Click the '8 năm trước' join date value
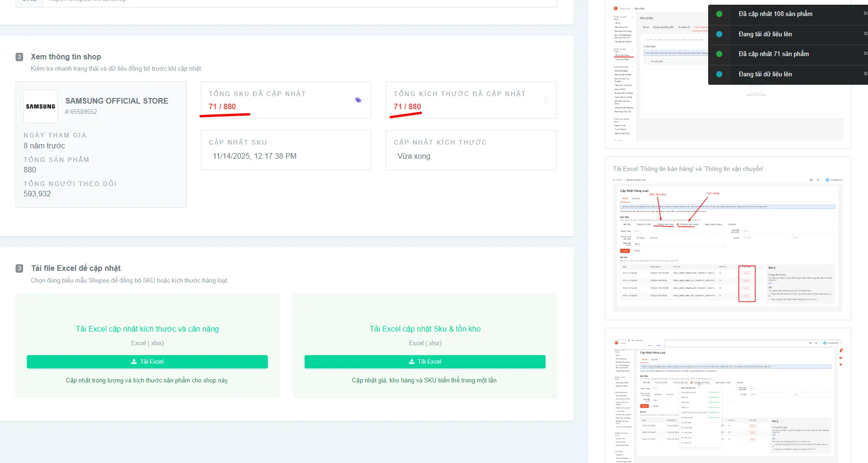The width and height of the screenshot is (868, 463). pyautogui.click(x=44, y=146)
